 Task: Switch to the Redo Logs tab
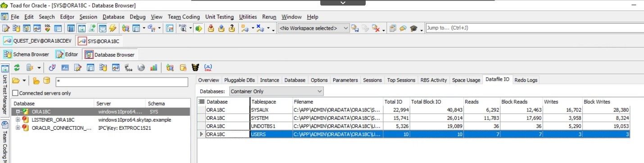coord(526,80)
